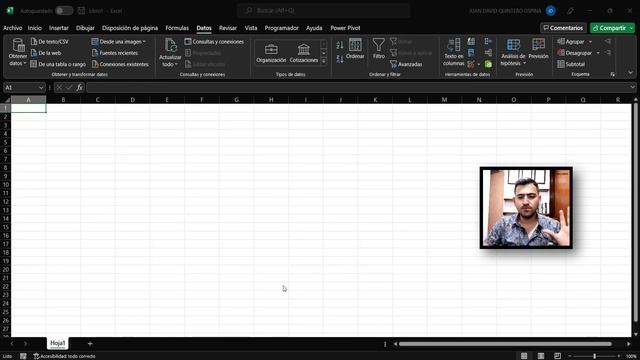
Task: Choose the Agrupar command
Action: click(571, 42)
